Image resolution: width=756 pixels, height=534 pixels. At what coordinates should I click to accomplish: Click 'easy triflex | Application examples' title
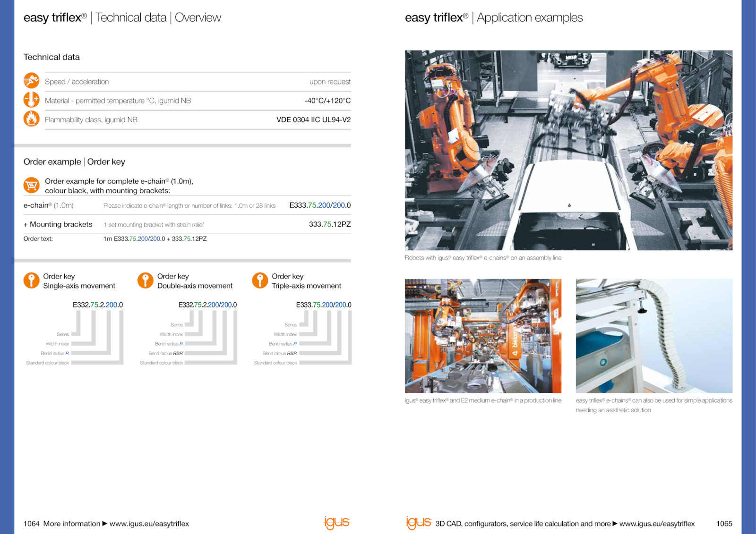point(494,17)
